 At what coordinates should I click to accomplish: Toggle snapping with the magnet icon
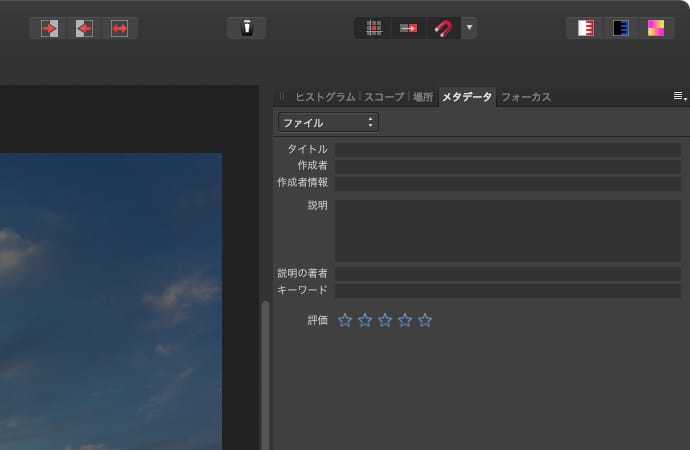pos(442,28)
